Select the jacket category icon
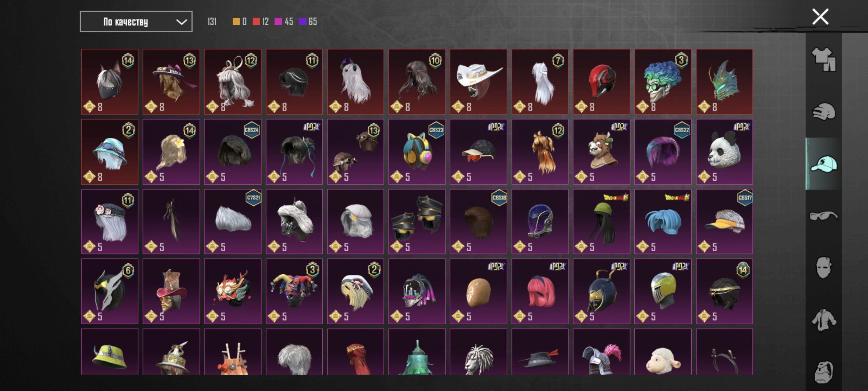868x391 pixels. coord(824,320)
